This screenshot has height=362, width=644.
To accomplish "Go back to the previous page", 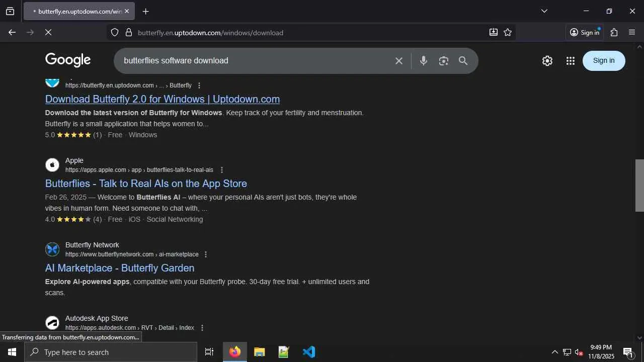I will 12,32.
